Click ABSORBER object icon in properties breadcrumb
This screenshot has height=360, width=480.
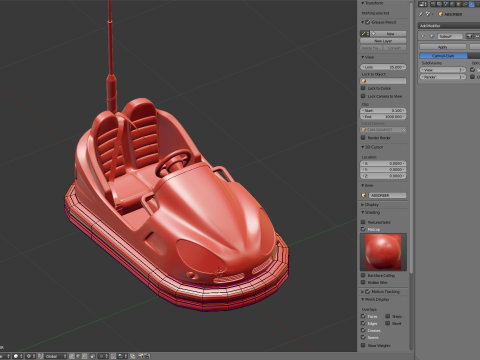tap(441, 14)
